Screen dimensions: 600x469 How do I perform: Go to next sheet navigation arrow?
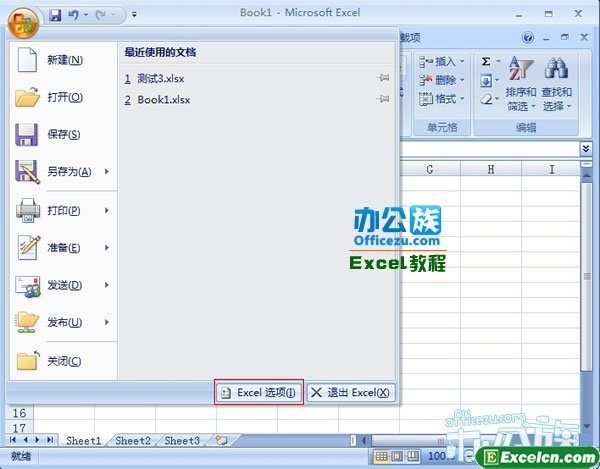click(x=37, y=440)
